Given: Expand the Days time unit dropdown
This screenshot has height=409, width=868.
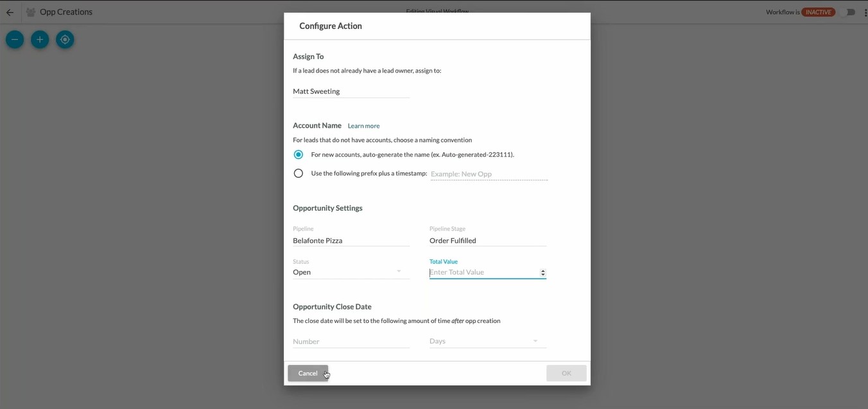Looking at the screenshot, I should [x=487, y=341].
